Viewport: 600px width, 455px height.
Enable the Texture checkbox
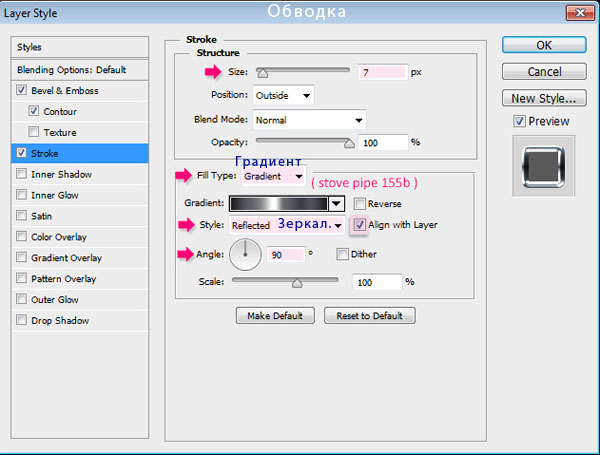(x=34, y=132)
